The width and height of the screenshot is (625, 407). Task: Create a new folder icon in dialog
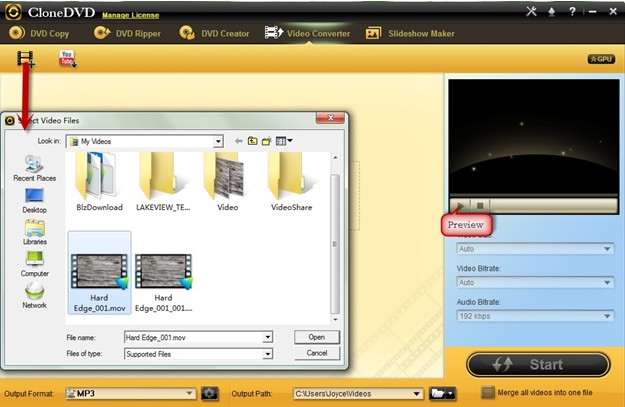pos(266,141)
